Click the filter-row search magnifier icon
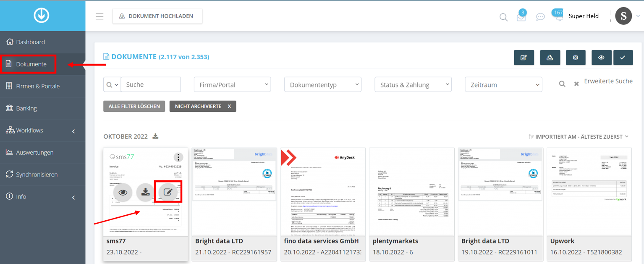 (562, 84)
